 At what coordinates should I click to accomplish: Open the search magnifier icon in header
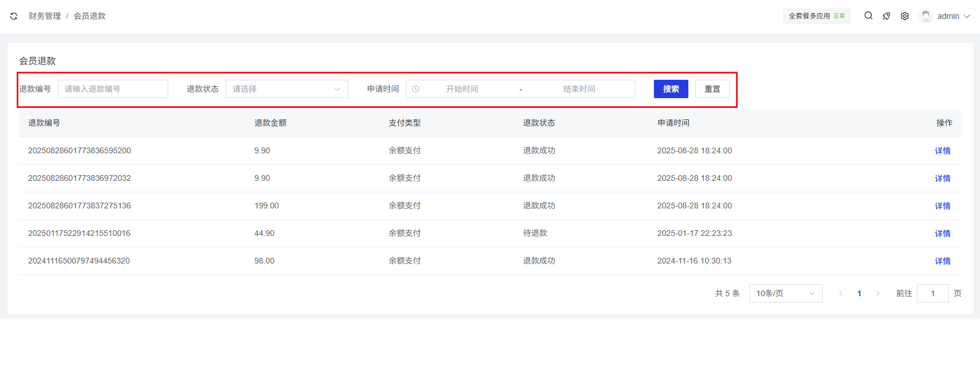(x=869, y=16)
